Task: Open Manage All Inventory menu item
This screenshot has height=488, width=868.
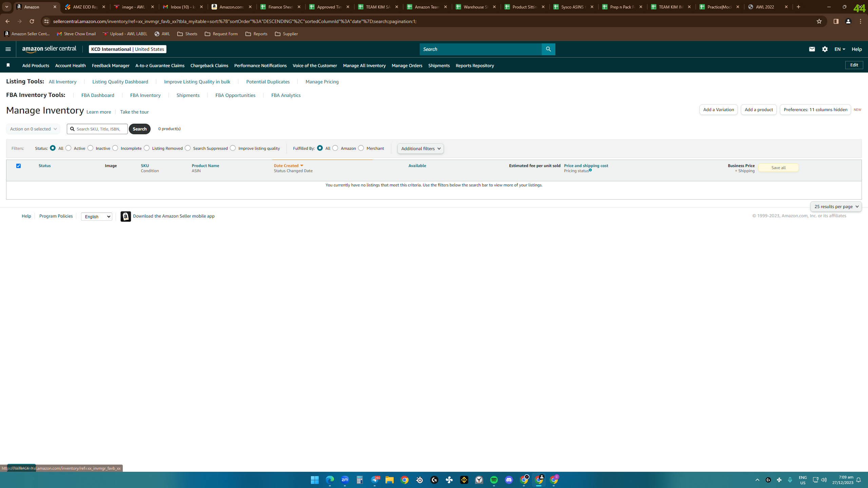Action: pyautogui.click(x=364, y=65)
